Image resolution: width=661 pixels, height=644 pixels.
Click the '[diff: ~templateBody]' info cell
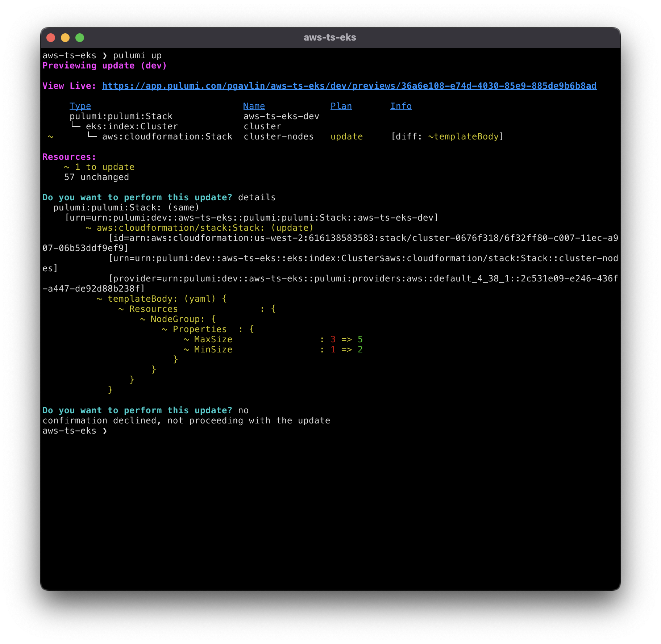click(x=447, y=137)
